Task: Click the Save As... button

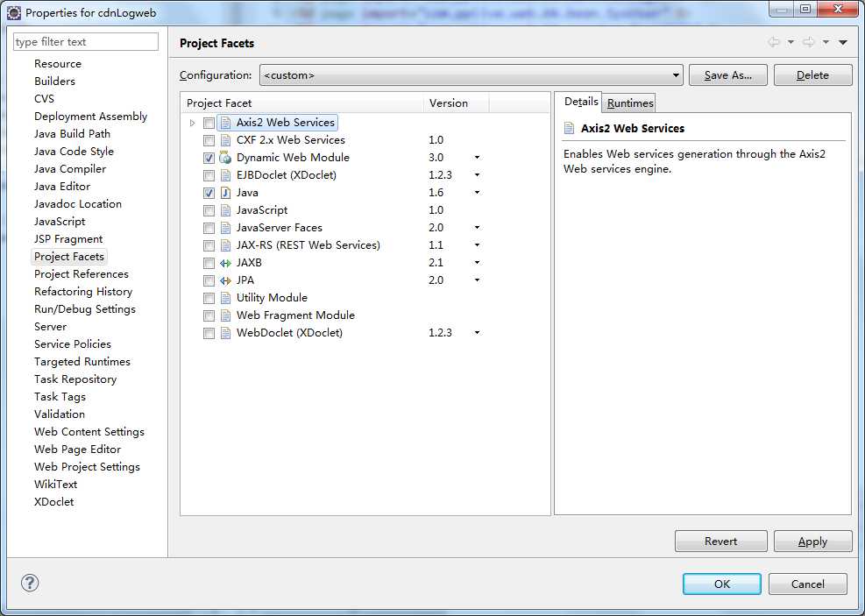Action: tap(727, 75)
